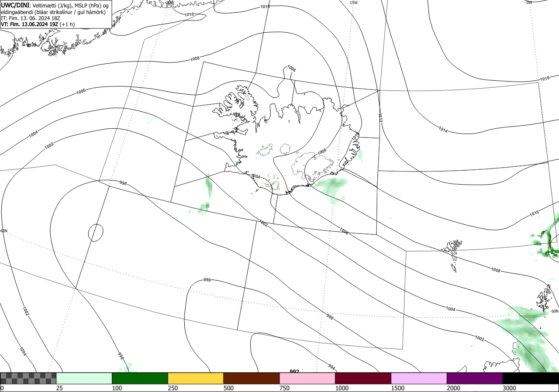The image size is (559, 392).
Task: Click the legend value "0"
Action: [2, 388]
